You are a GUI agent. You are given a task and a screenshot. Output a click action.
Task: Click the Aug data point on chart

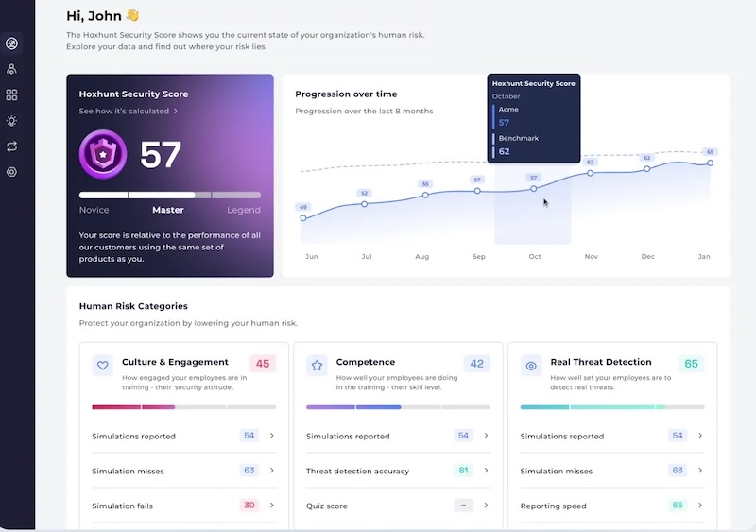(x=425, y=196)
